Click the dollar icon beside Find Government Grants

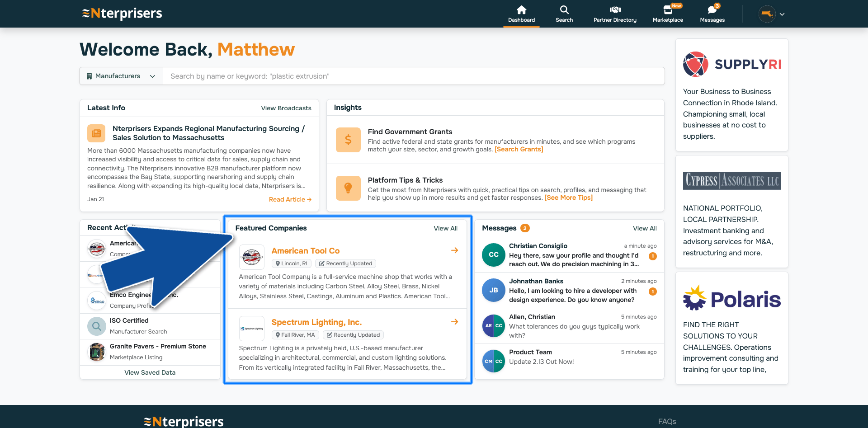[348, 140]
